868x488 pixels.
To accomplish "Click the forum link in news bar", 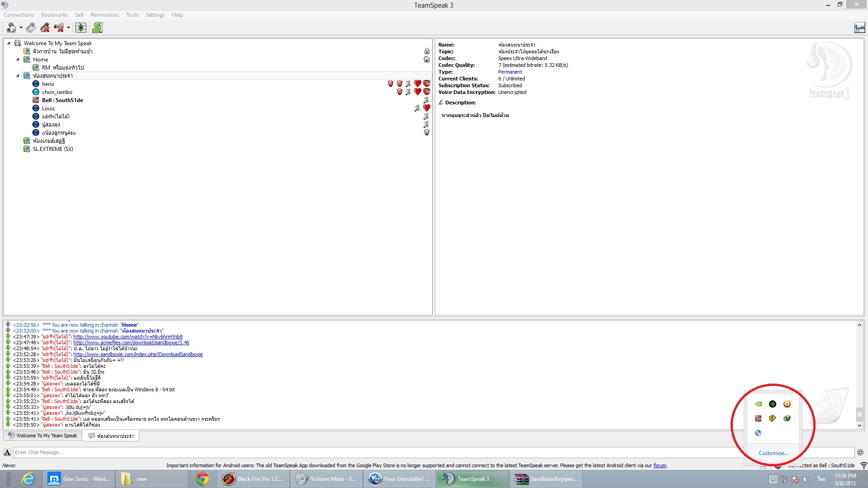I will tap(660, 465).
